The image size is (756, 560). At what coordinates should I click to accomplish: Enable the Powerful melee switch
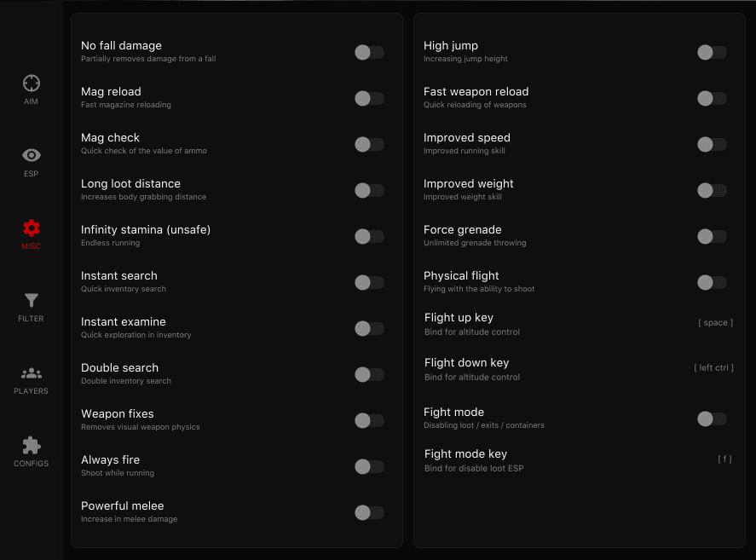pos(369,512)
